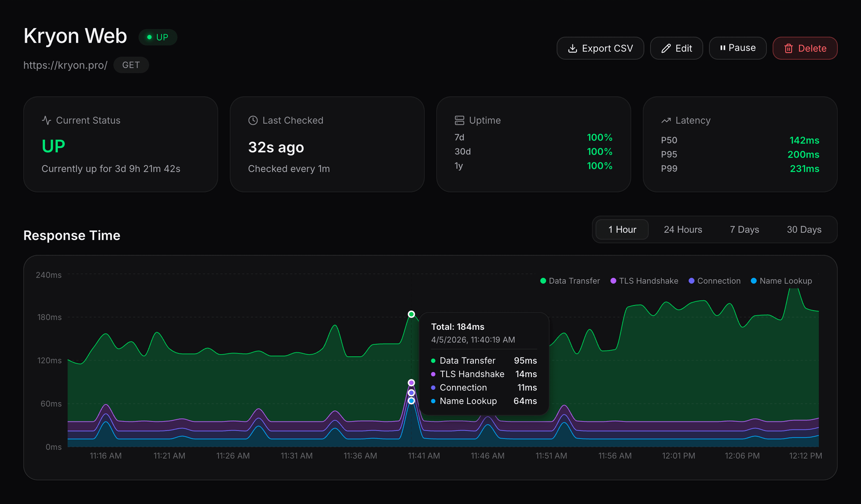Screen dimensions: 861x504
Task: Click the 120ms y-axis label
Action: (49, 360)
